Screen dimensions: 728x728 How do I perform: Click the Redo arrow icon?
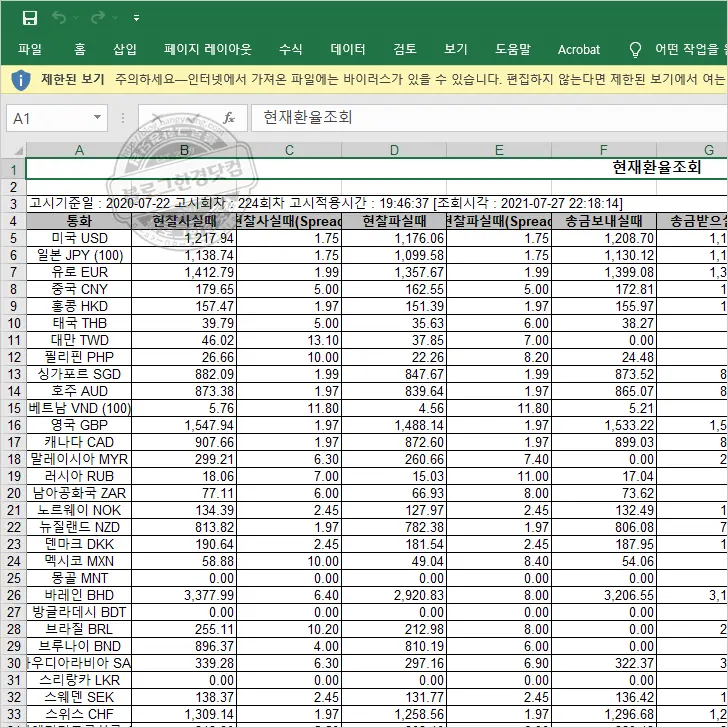pos(97,18)
